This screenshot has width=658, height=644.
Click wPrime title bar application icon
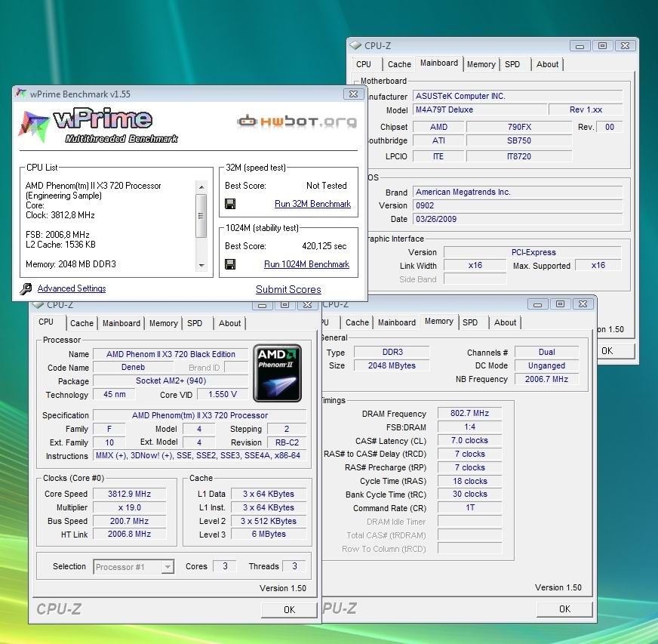tap(21, 94)
